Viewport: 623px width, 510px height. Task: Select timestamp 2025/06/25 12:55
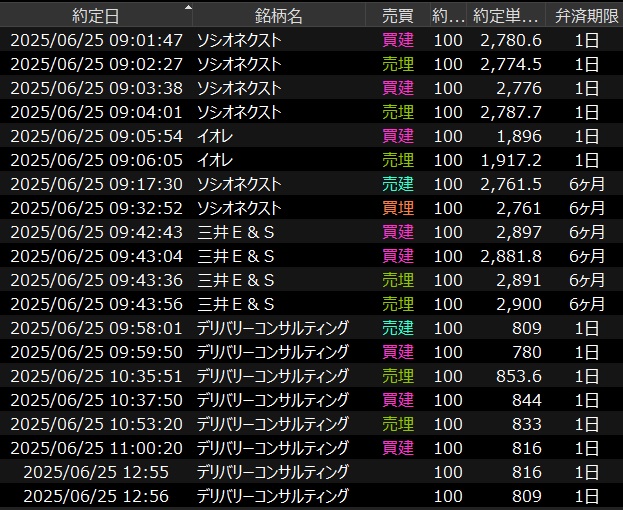pos(96,472)
